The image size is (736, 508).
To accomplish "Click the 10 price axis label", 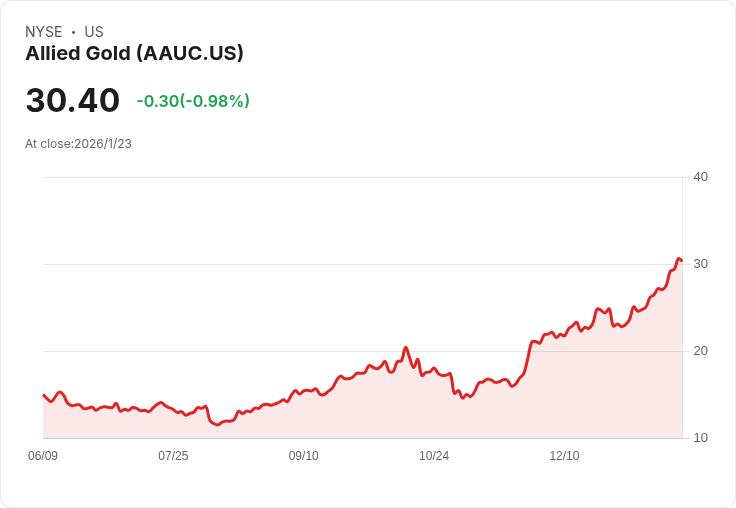I will (x=700, y=438).
